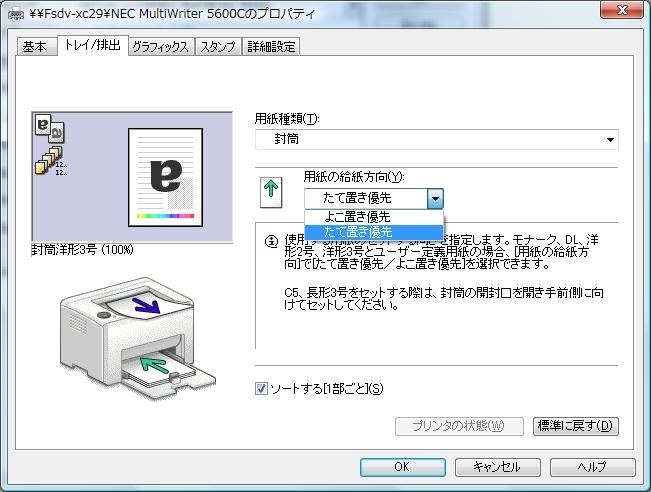Click the 用紙の給紙方向(Y): label
The image size is (651, 492).
tap(354, 177)
